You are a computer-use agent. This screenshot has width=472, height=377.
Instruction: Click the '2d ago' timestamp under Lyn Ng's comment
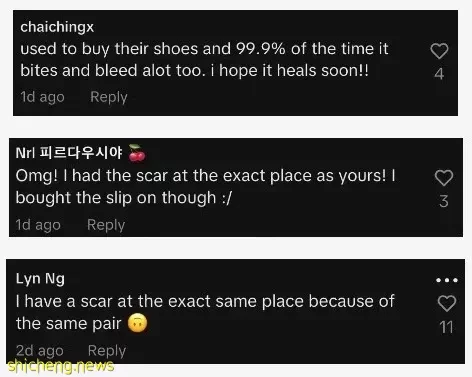click(x=40, y=351)
